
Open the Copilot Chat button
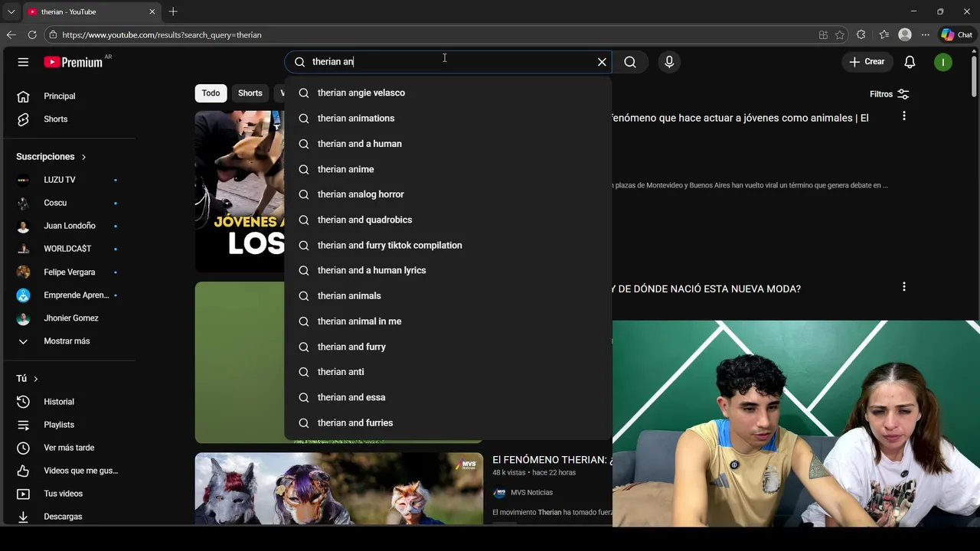coord(957,34)
